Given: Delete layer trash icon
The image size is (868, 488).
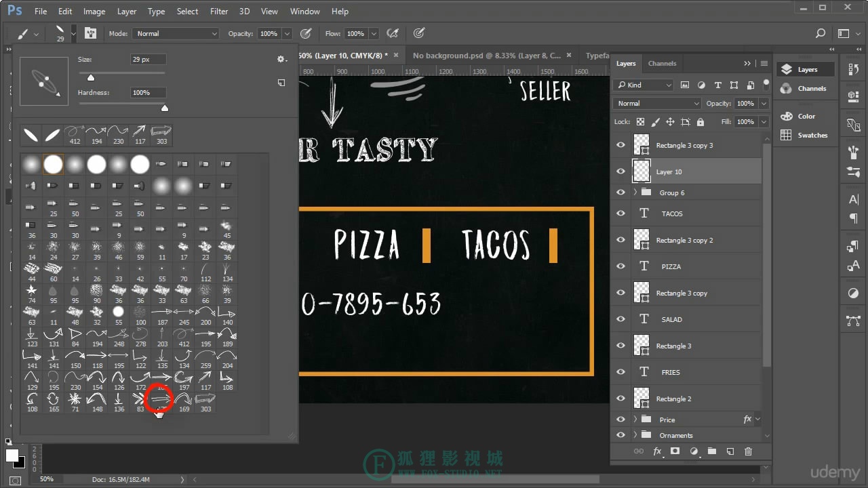Looking at the screenshot, I should click(749, 451).
